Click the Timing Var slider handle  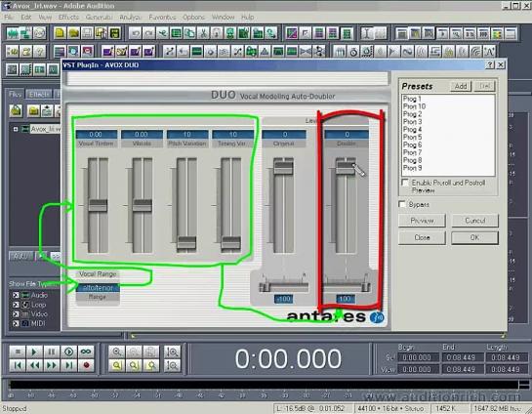point(231,242)
